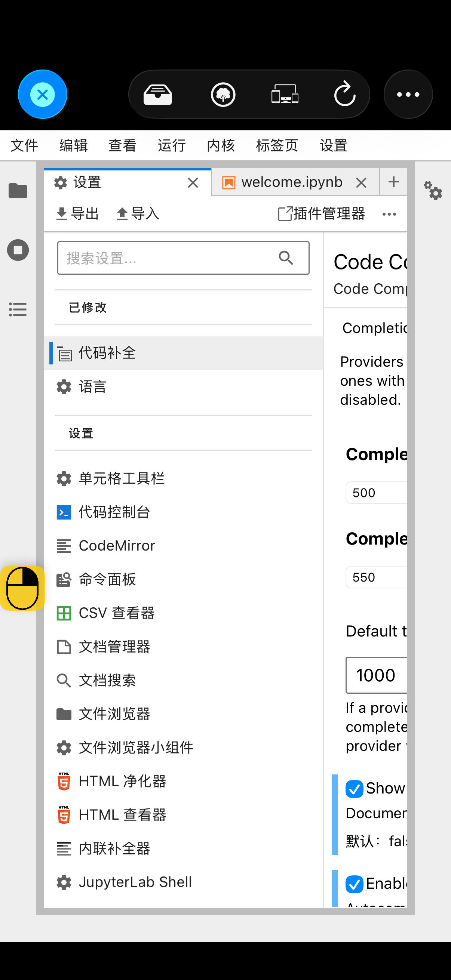Tap the tree circle icon in the top pill
The image size is (451, 980).
(223, 94)
